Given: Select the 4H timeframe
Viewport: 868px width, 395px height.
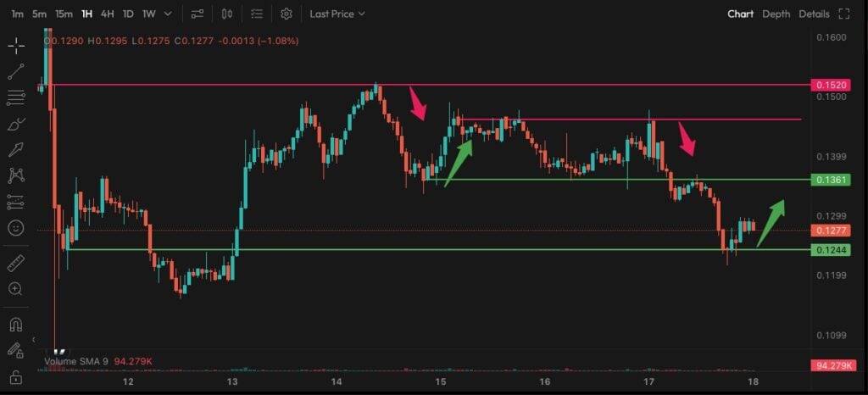Looking at the screenshot, I should 108,14.
